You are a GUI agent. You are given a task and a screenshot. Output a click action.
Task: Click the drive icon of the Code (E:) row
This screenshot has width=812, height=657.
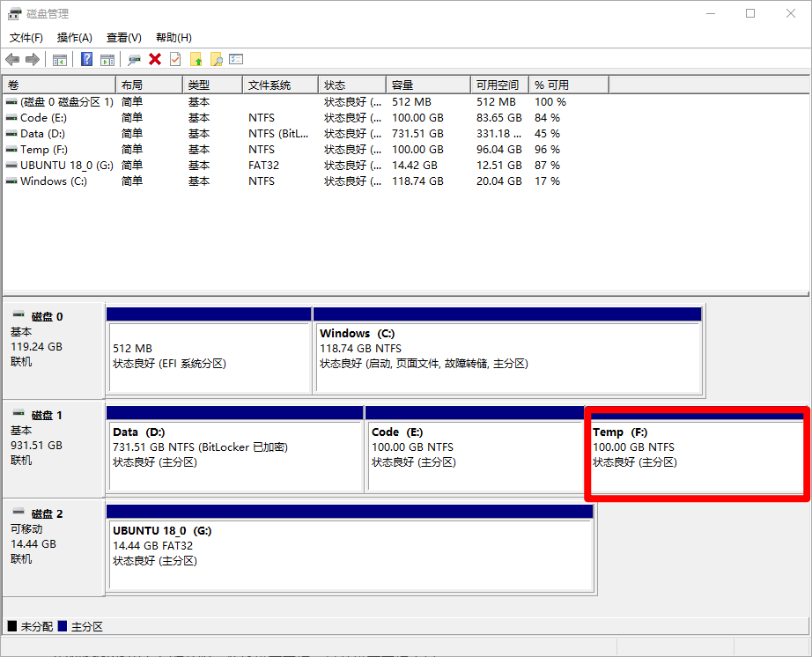click(x=11, y=118)
